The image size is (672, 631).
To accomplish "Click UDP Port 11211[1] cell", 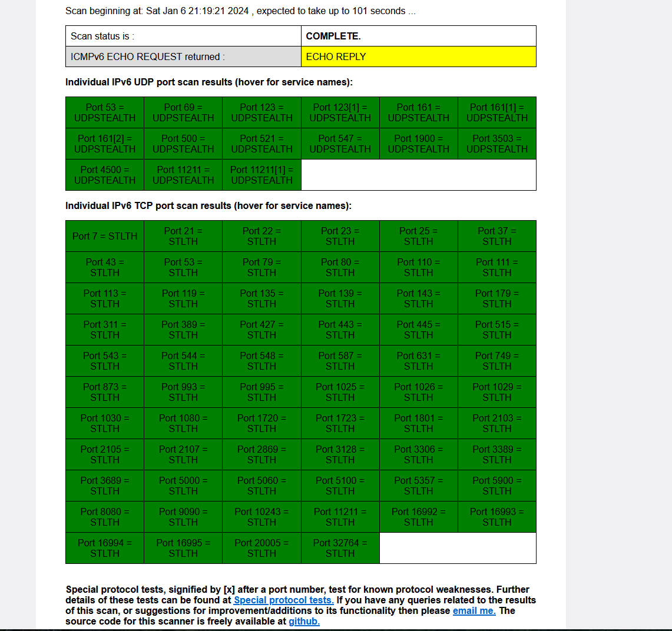I will (x=261, y=175).
